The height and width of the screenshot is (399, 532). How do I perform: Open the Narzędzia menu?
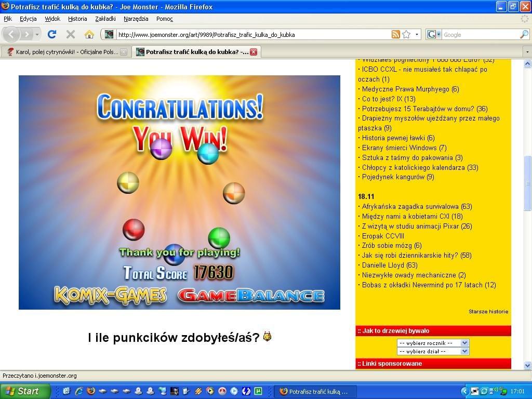click(136, 19)
